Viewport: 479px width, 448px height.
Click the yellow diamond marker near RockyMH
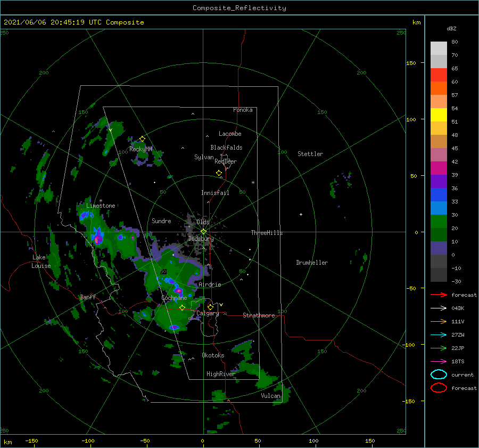coord(142,139)
